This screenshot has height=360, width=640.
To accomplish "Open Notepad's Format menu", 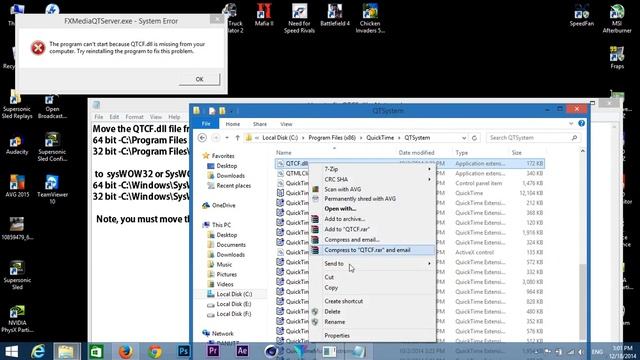I will [x=134, y=117].
